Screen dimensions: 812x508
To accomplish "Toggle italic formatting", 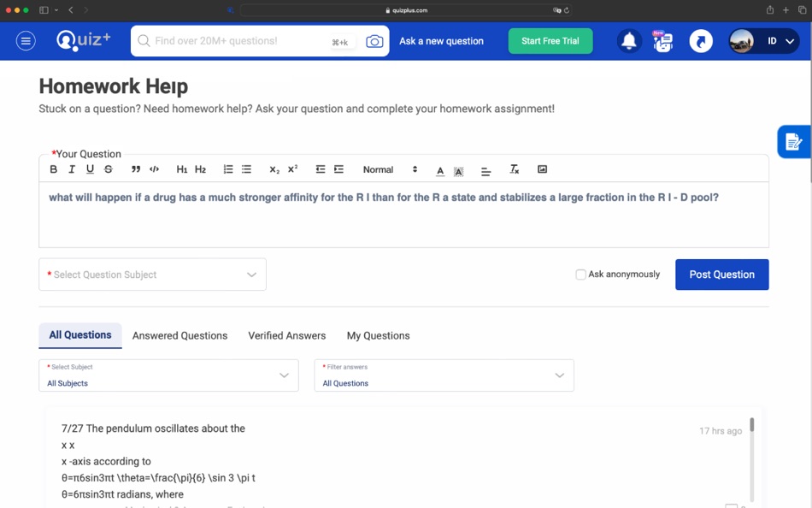I will click(x=72, y=169).
